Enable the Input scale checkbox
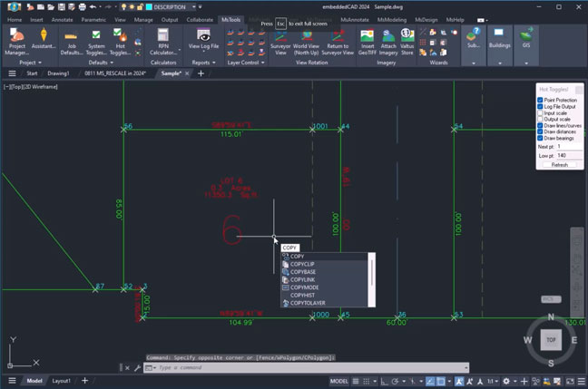The image size is (588, 389). [x=541, y=112]
